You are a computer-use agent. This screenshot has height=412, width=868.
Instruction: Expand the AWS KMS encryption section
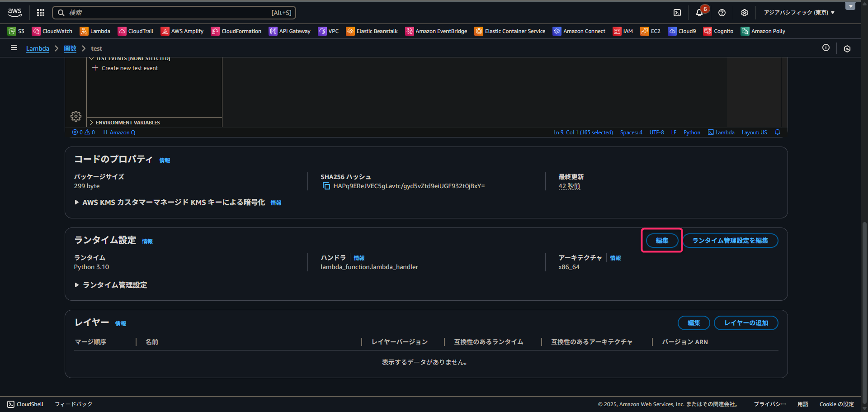click(77, 203)
